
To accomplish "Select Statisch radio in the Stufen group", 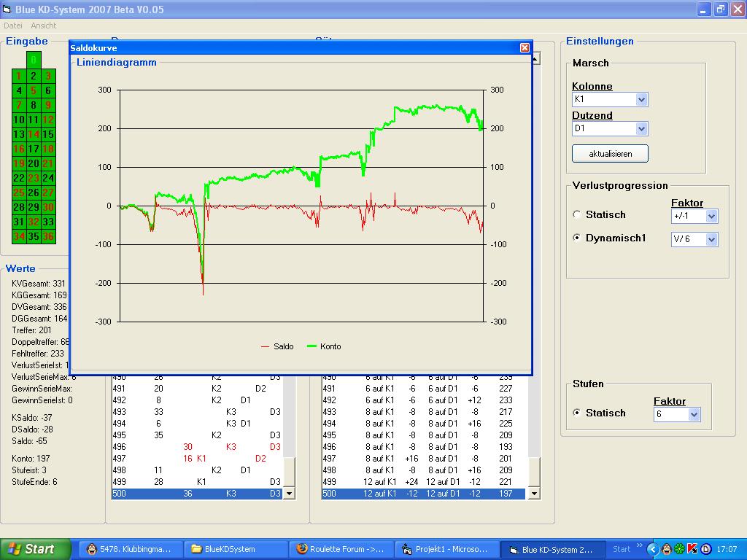I will (577, 413).
